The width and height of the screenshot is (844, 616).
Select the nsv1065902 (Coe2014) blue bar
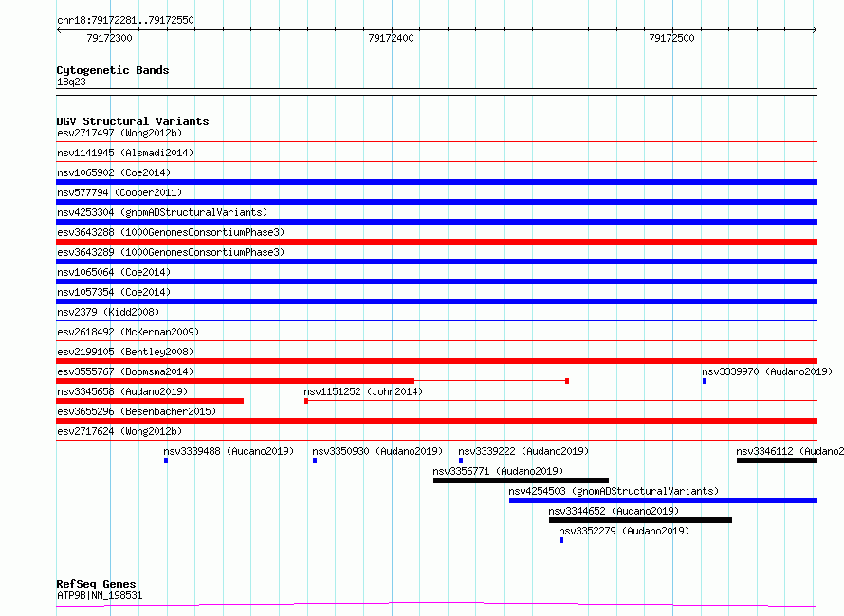(436, 182)
